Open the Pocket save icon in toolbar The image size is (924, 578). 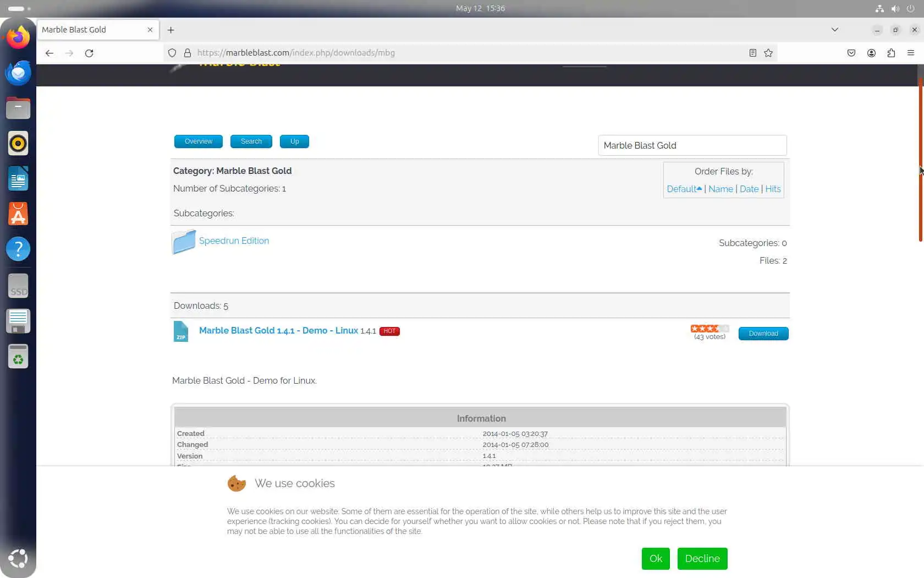[x=851, y=53]
